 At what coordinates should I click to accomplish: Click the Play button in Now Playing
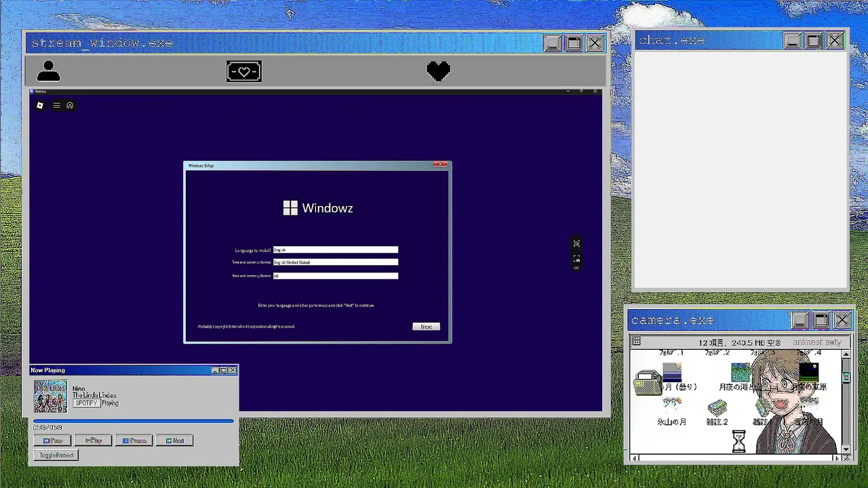click(x=93, y=441)
